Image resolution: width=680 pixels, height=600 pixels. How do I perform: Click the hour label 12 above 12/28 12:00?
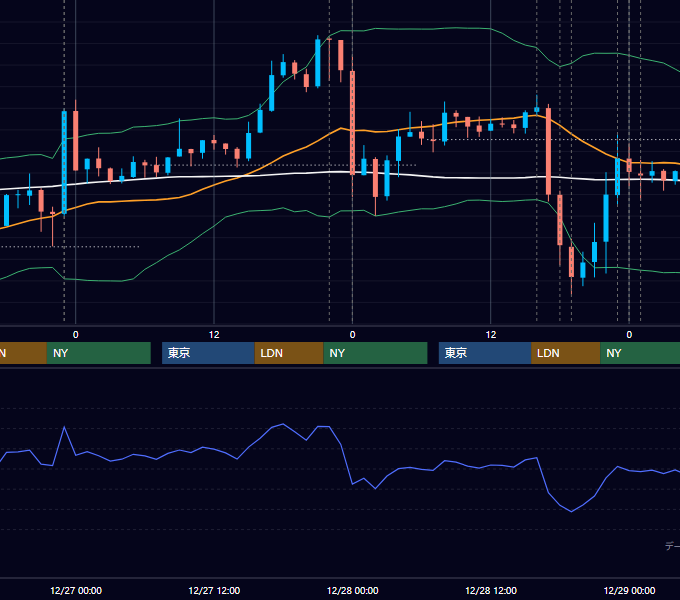[x=491, y=335]
